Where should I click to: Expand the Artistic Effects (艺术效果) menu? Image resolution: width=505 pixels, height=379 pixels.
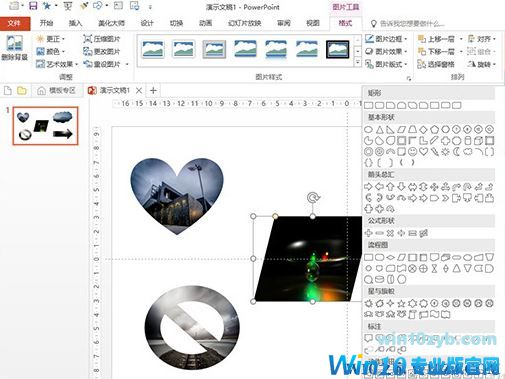tap(57, 64)
